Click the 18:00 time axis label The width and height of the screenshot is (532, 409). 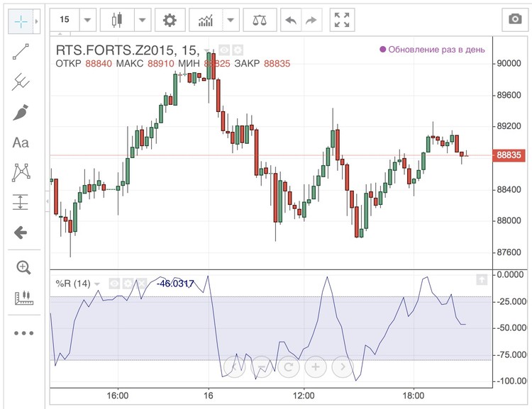tap(414, 396)
